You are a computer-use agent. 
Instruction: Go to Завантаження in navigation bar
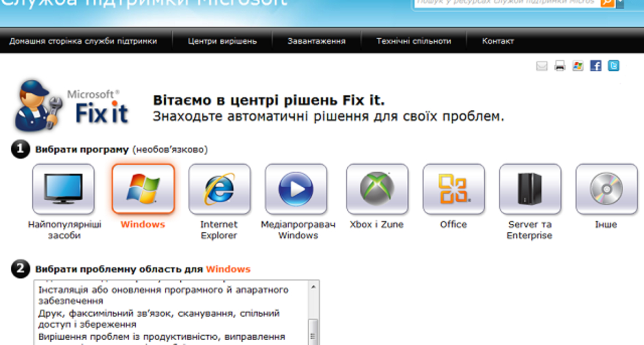(317, 41)
